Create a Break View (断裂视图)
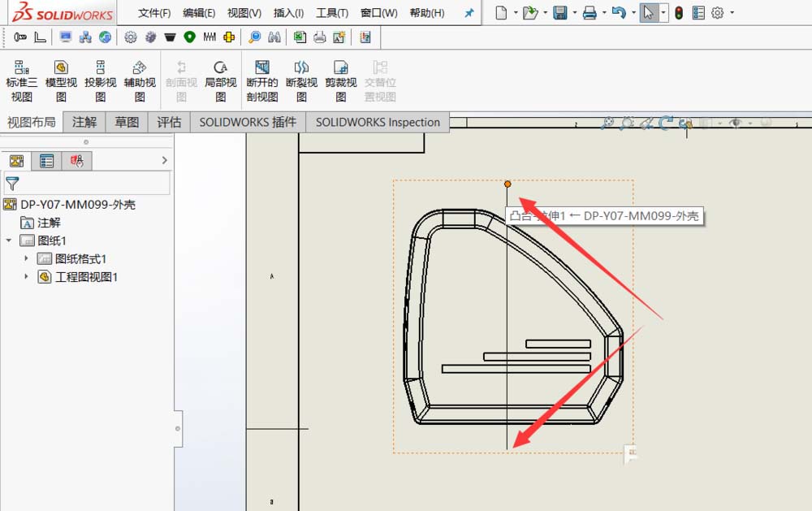The height and width of the screenshot is (511, 812). click(x=301, y=81)
